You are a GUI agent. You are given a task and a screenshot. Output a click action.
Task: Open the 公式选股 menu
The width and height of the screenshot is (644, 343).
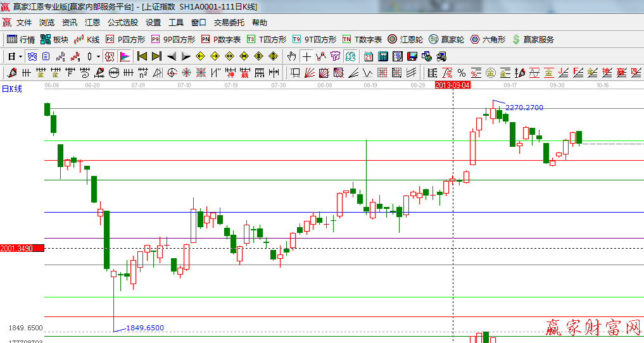pyautogui.click(x=122, y=23)
